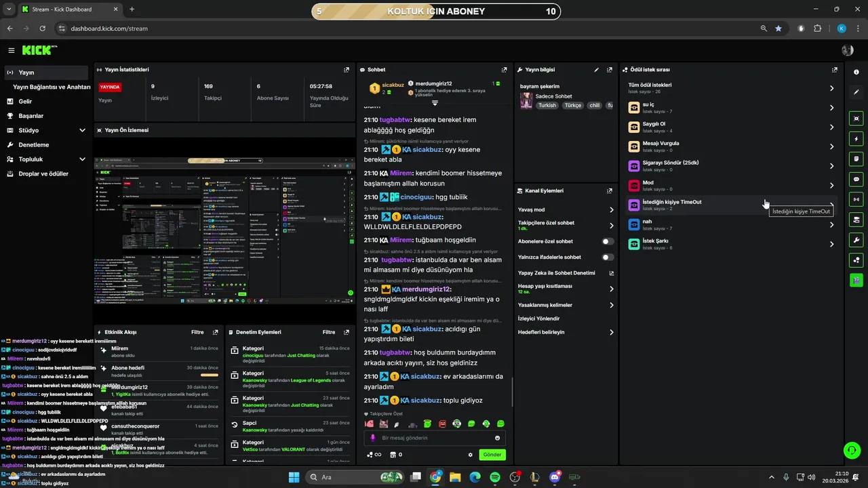The height and width of the screenshot is (488, 868).
Task: Open the hamburger menu beside the Kick logo
Action: pyautogui.click(x=12, y=50)
